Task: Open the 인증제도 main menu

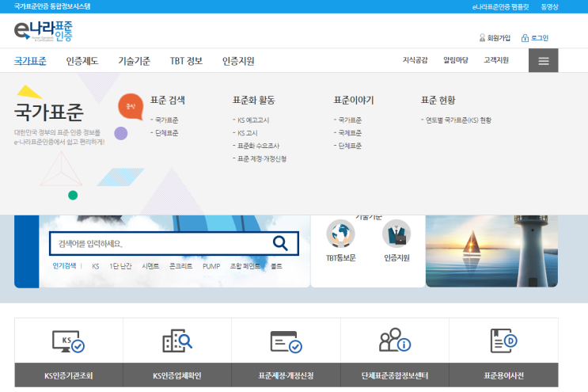Action: pyautogui.click(x=82, y=61)
